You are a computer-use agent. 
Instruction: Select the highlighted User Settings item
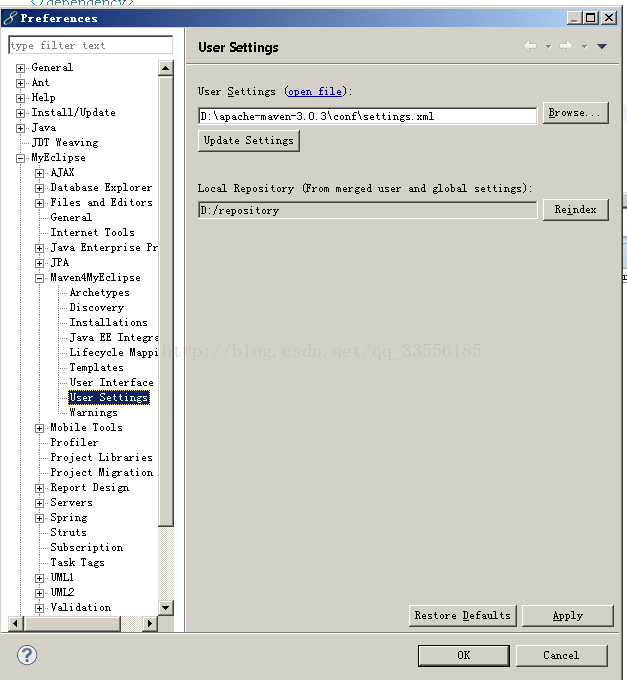109,398
